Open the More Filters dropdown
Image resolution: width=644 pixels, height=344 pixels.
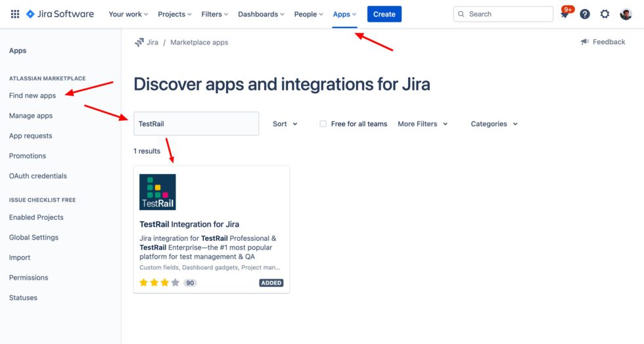(x=423, y=124)
